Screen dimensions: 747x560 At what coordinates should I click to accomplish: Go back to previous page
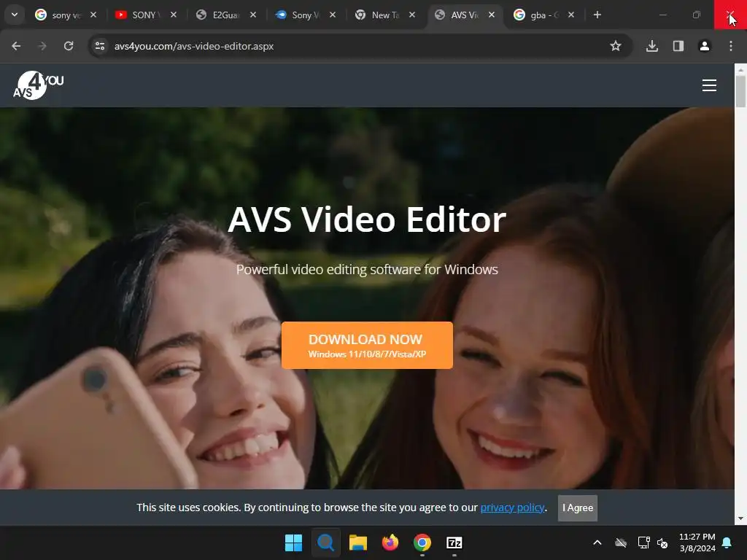click(x=16, y=46)
